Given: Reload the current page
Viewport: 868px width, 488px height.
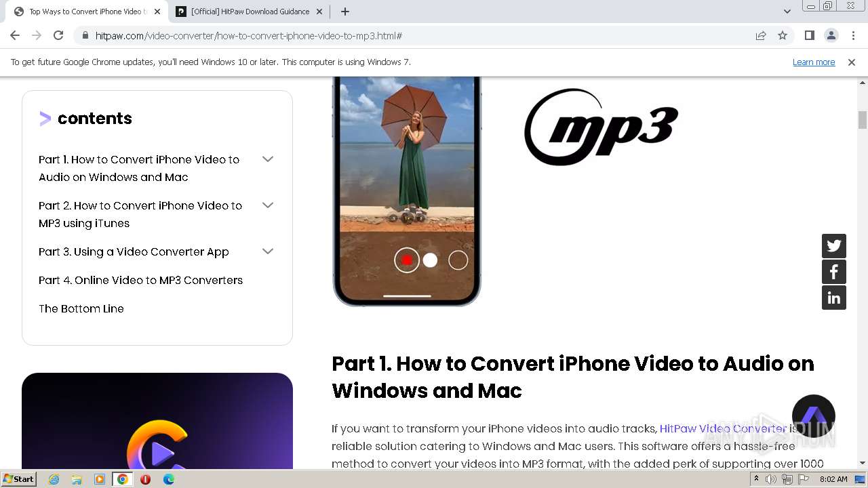Looking at the screenshot, I should 58,35.
